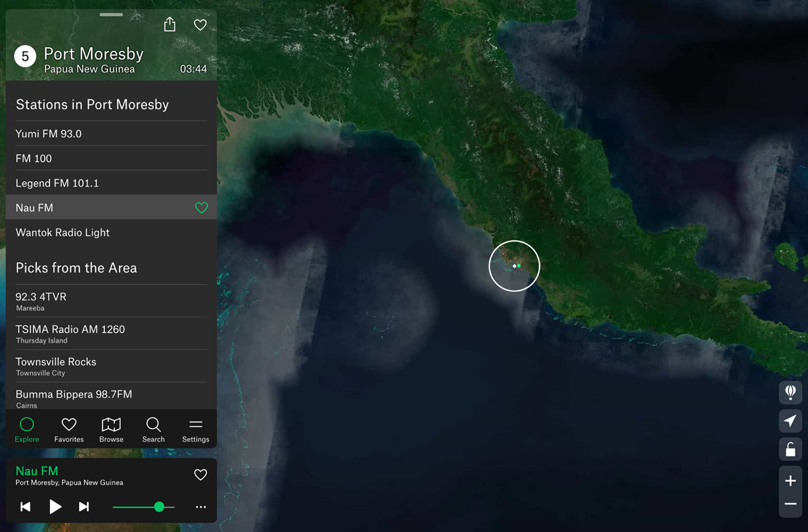Skip to the previous station

point(25,506)
